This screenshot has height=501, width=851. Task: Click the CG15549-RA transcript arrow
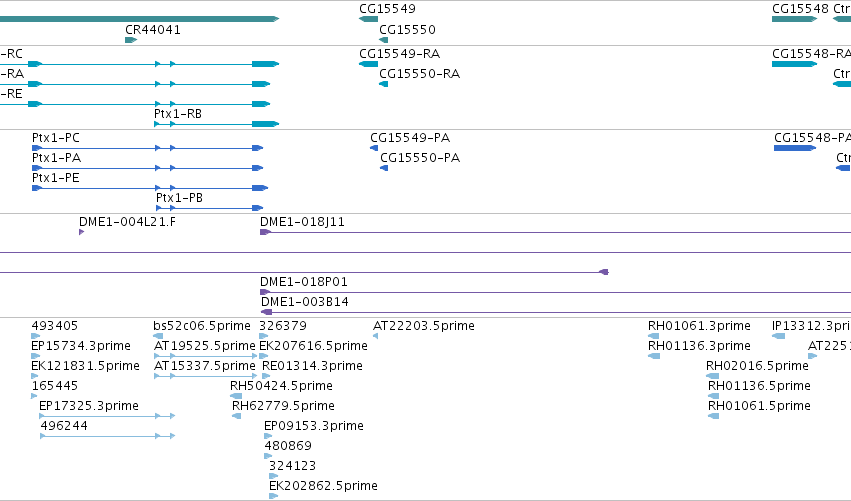click(368, 64)
